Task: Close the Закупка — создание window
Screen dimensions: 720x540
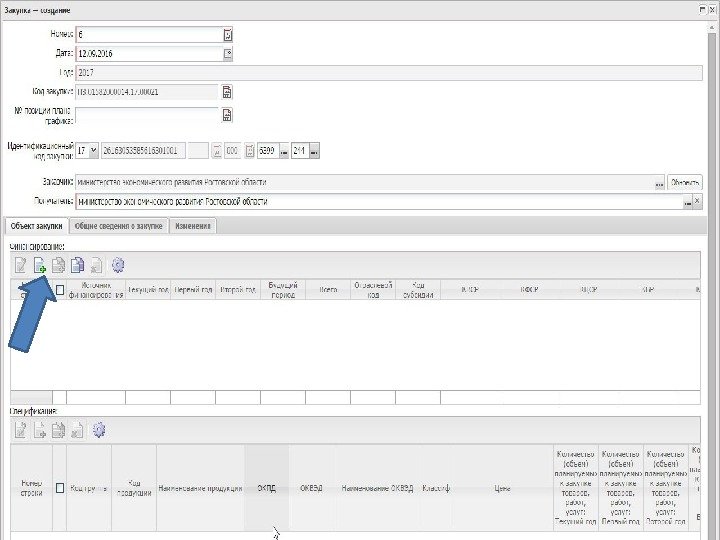Action: coord(712,9)
